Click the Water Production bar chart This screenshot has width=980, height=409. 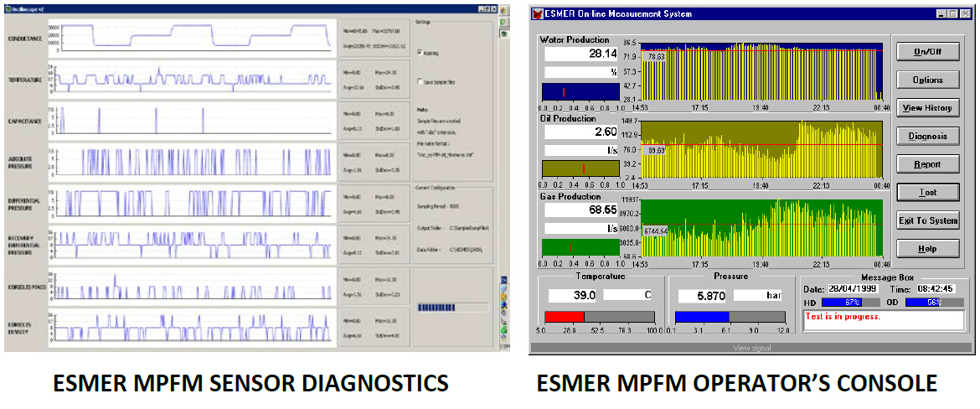(x=762, y=70)
